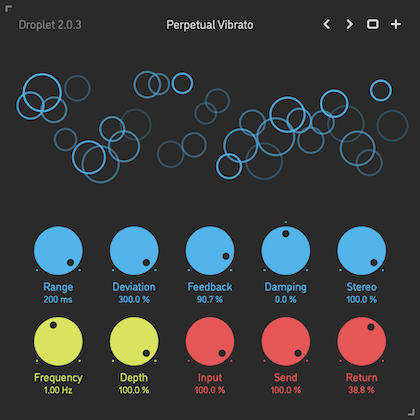Go to the next preset arrow
This screenshot has width=420, height=420.
point(349,24)
